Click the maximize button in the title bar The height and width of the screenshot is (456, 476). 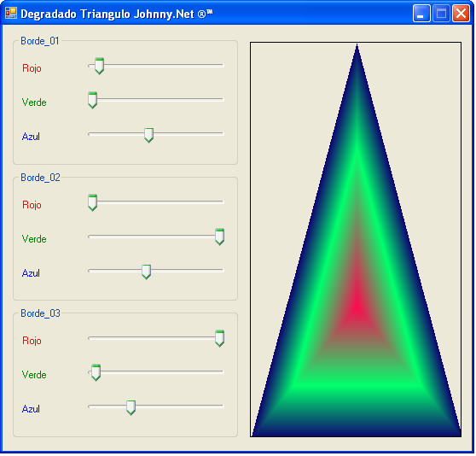[441, 14]
